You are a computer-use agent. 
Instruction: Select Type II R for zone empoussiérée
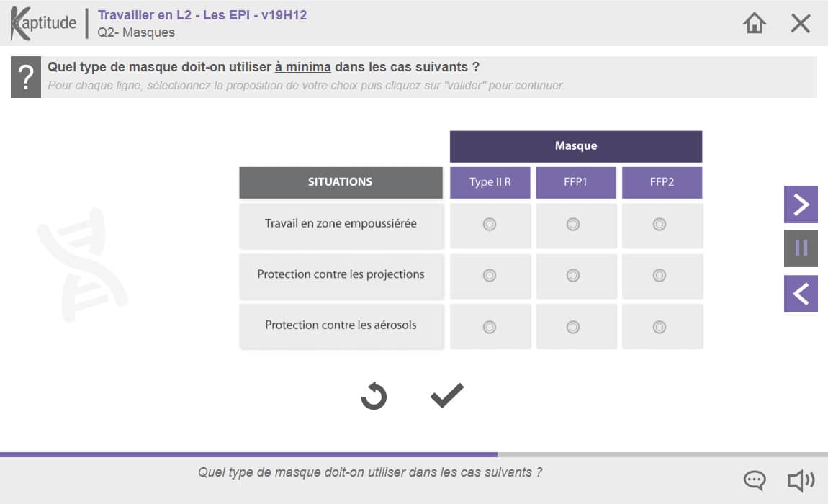pyautogui.click(x=490, y=225)
